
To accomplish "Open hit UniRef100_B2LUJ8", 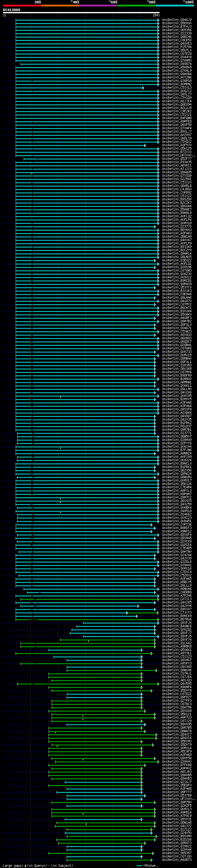I will [x=177, y=108].
